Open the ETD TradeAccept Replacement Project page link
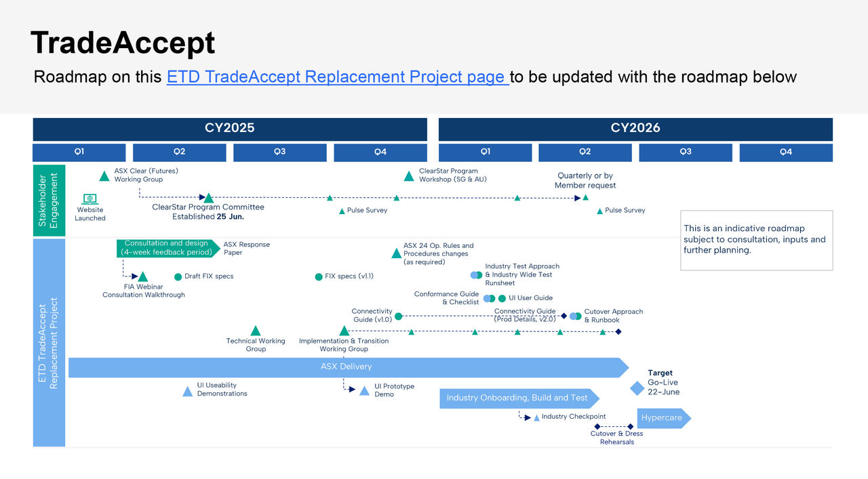This screenshot has height=479, width=868. point(338,77)
